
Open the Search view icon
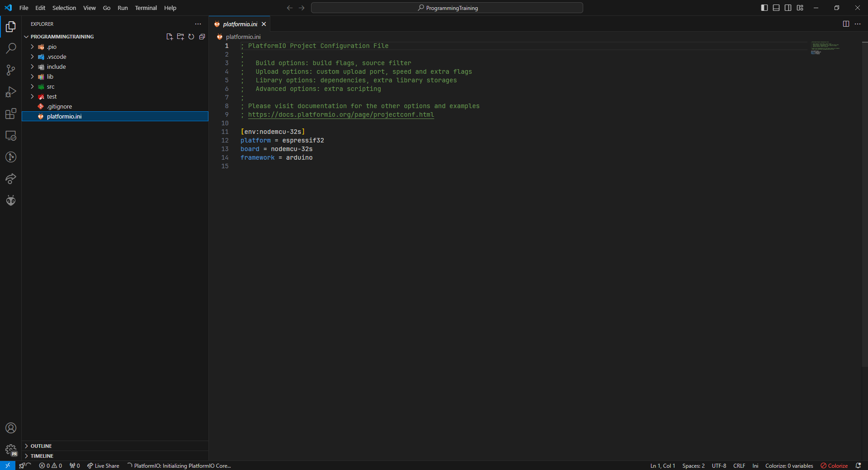click(x=11, y=48)
